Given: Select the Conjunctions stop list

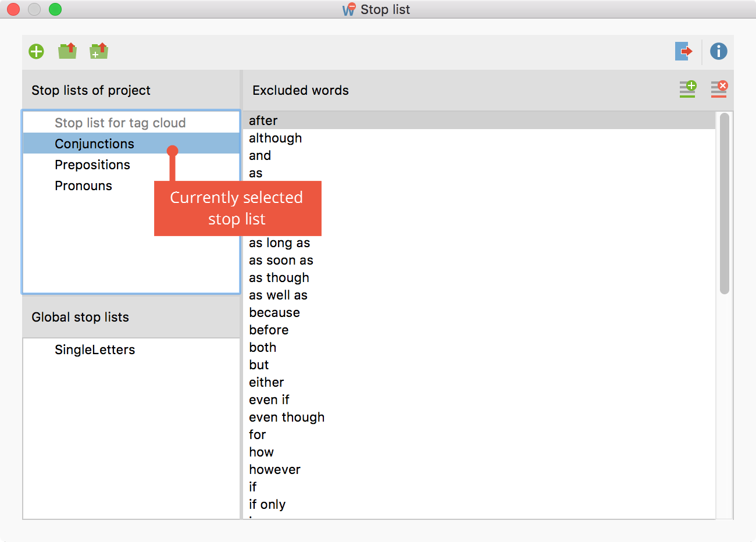Looking at the screenshot, I should (x=131, y=144).
